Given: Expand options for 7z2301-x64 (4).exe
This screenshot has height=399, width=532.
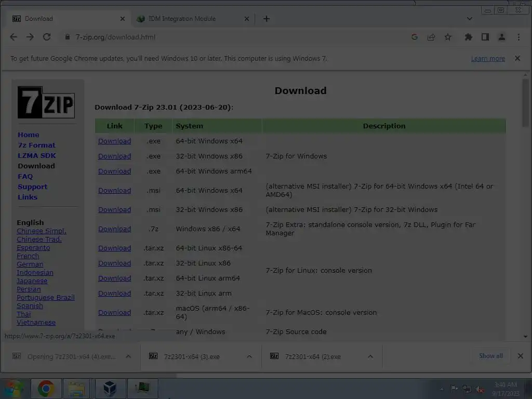Looking at the screenshot, I should [x=128, y=356].
